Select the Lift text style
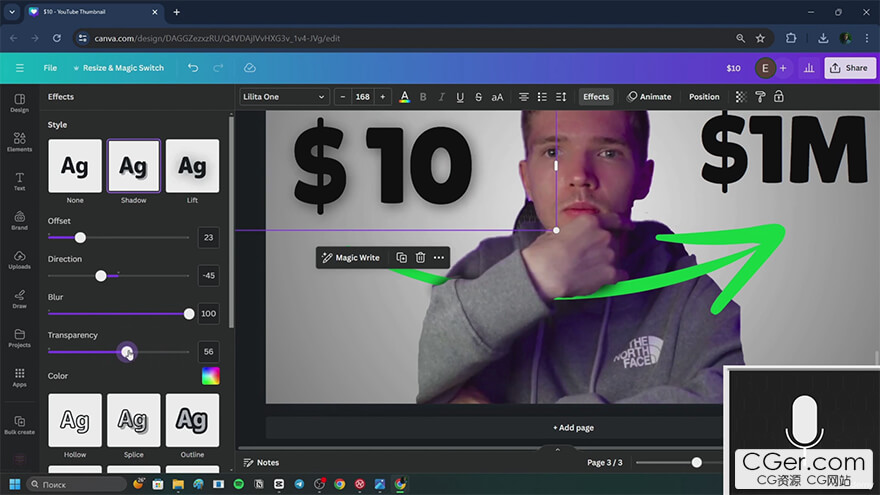 click(192, 166)
